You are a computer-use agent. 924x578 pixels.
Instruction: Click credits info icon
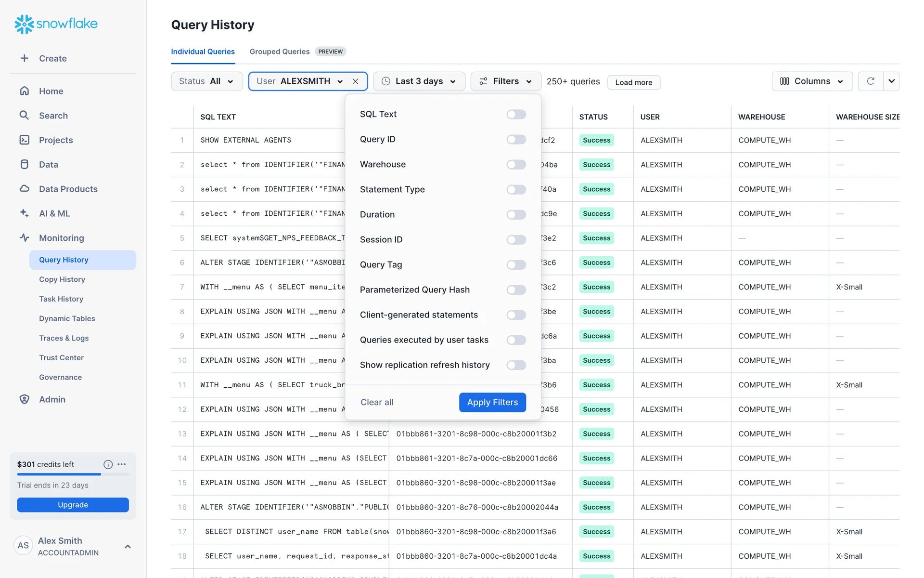(108, 464)
